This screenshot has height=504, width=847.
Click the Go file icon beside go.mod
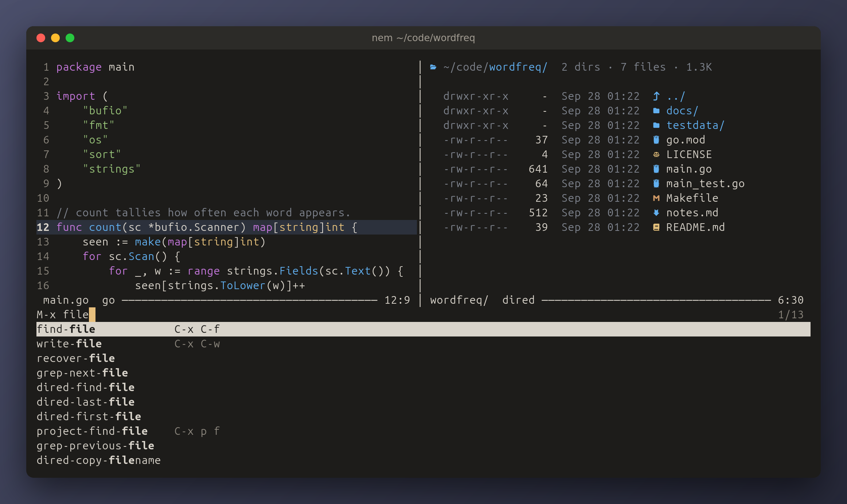pyautogui.click(x=656, y=140)
